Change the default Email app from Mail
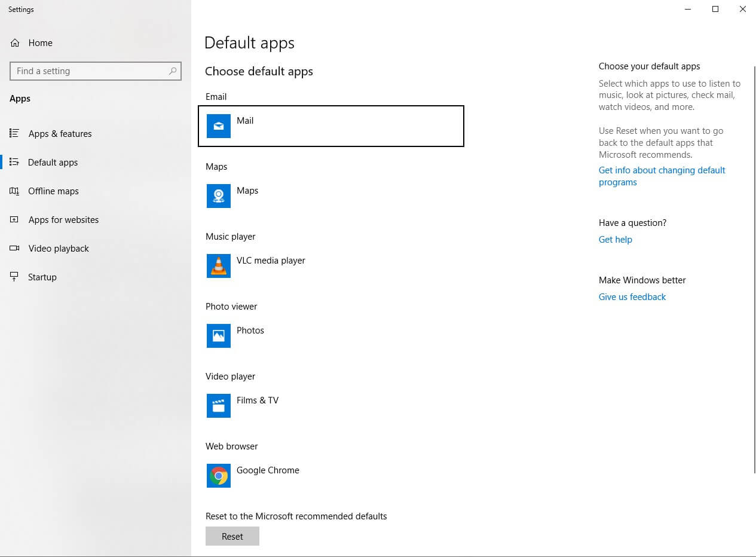 click(331, 126)
